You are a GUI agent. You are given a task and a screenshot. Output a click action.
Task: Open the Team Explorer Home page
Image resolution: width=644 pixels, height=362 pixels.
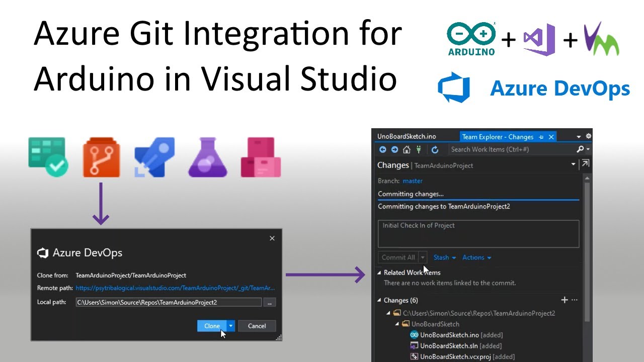pos(406,149)
